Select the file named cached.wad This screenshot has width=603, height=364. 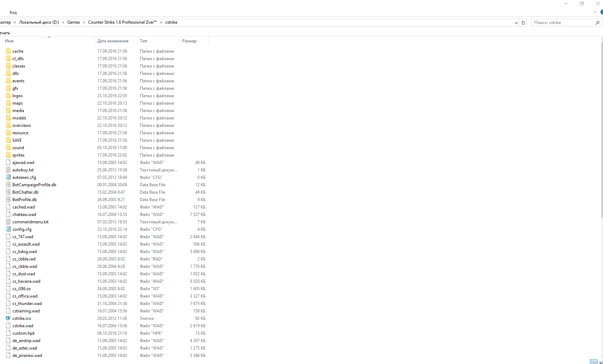pyautogui.click(x=23, y=207)
